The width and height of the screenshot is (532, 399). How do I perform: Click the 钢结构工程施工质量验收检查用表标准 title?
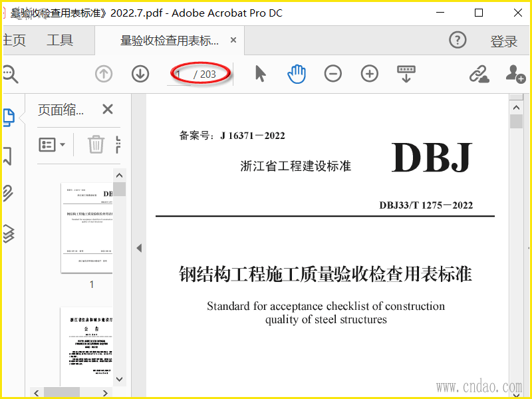(x=325, y=274)
